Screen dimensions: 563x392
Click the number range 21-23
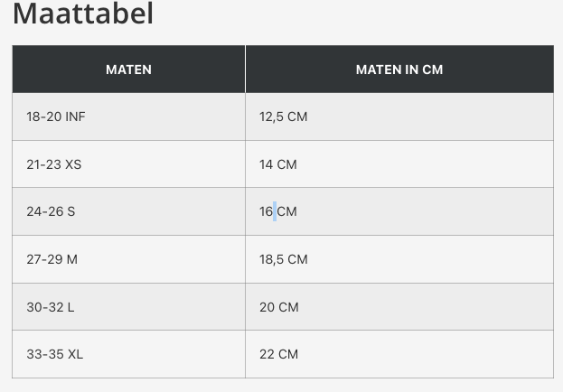[x=43, y=164]
